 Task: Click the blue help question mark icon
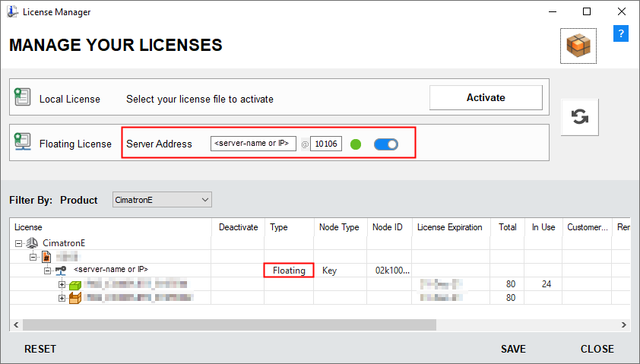tap(620, 33)
